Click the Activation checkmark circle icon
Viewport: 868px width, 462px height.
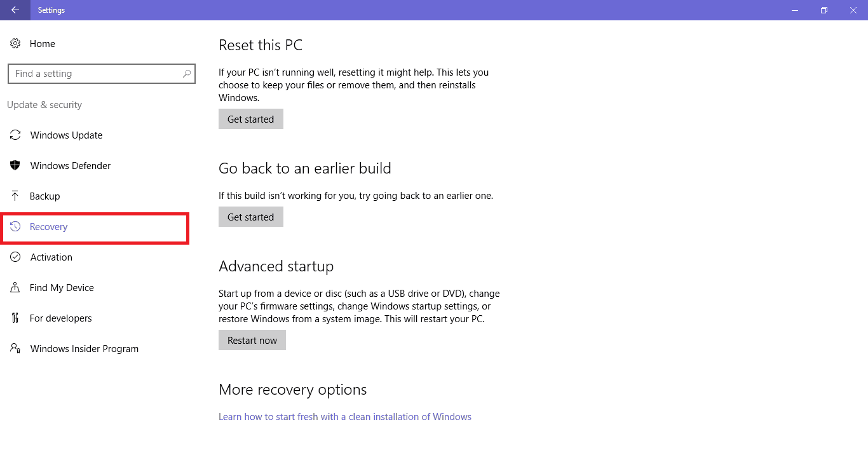pyautogui.click(x=15, y=257)
